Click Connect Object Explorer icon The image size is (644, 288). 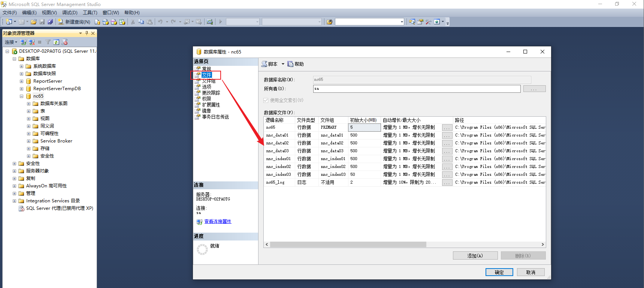click(23, 42)
